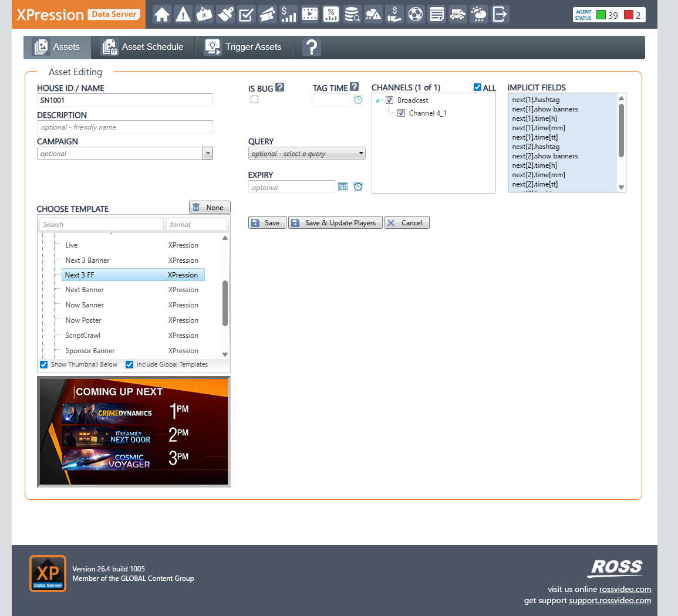Toggle Show Thumbnail Below checkbox
Screen dimensions: 678x616
(x=43, y=364)
